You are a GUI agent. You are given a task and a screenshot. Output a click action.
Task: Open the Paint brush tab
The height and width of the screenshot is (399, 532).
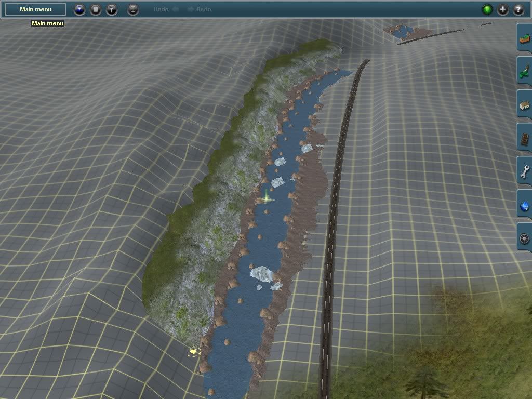click(524, 71)
